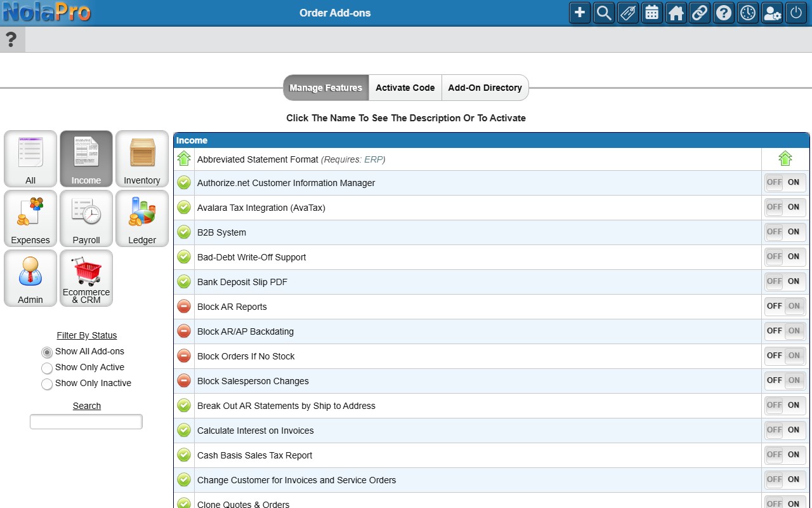The width and height of the screenshot is (812, 508).
Task: Select the Admin category tile
Action: (x=30, y=278)
